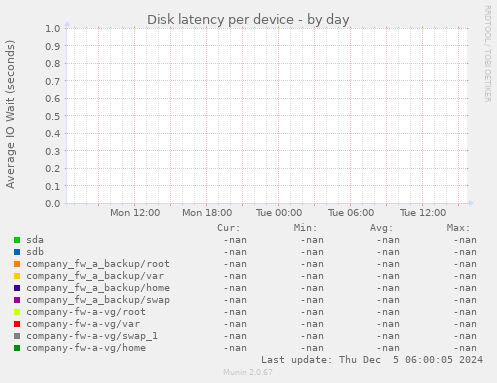Click the 0.5 y-axis value
The image size is (497, 383).
coord(53,116)
